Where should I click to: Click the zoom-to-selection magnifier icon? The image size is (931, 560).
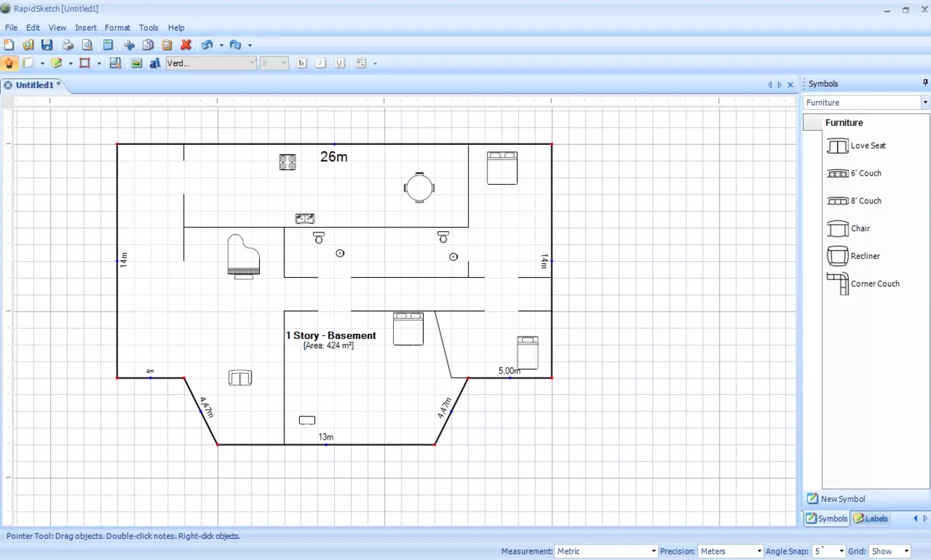point(115,63)
